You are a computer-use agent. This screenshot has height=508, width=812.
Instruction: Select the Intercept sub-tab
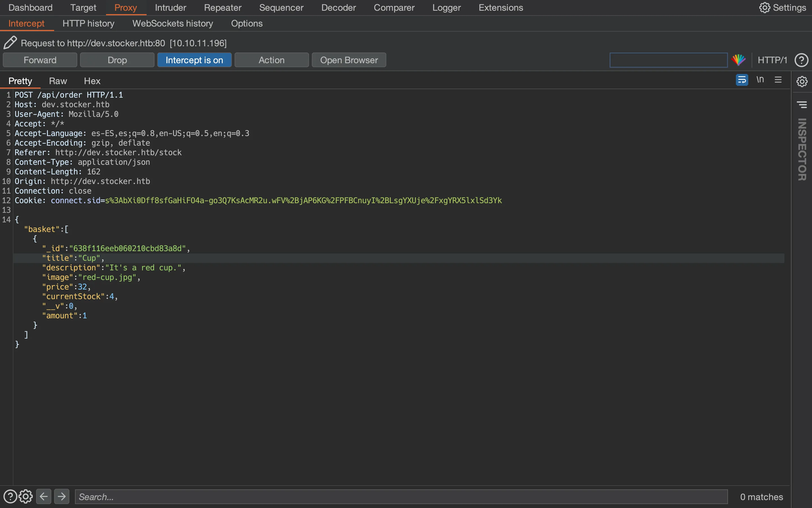[x=26, y=23]
